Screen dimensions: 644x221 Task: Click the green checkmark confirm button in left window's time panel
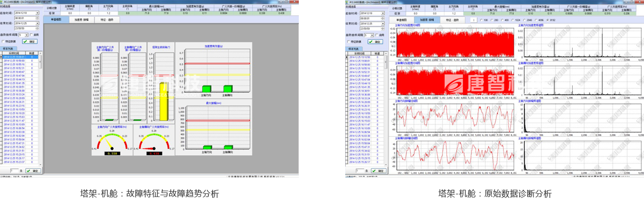point(30,41)
